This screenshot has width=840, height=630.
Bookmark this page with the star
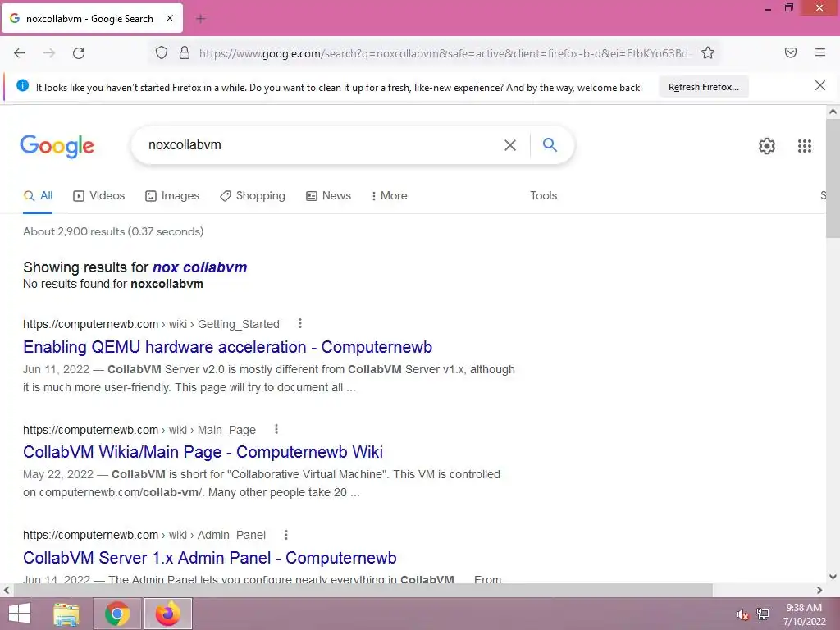[x=708, y=52]
